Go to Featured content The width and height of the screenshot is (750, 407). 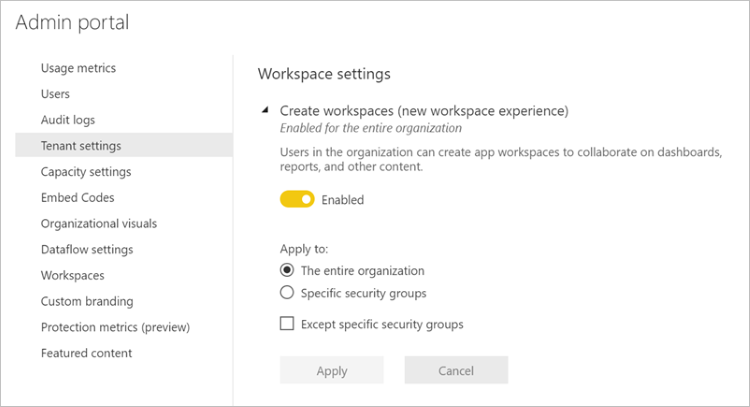pos(86,353)
